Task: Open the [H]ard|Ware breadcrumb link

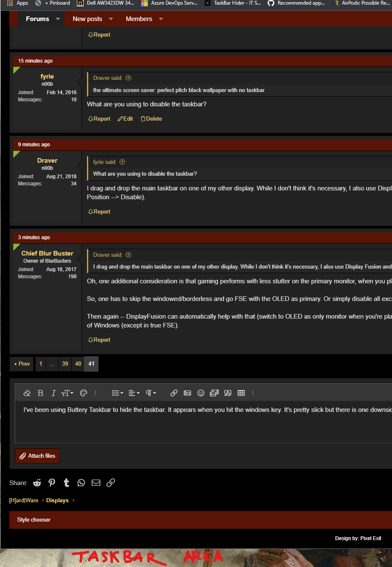Action: point(24,500)
